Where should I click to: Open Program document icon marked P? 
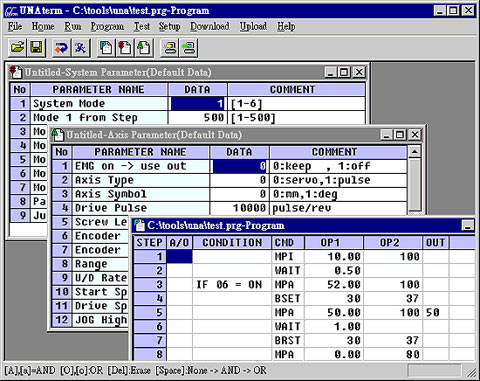pyautogui.click(x=106, y=47)
